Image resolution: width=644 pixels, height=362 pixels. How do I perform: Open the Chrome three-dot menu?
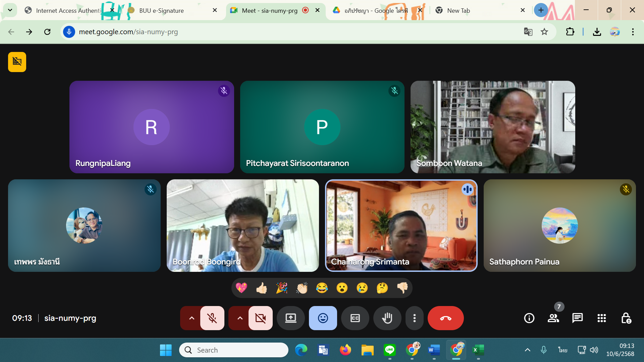click(x=633, y=32)
